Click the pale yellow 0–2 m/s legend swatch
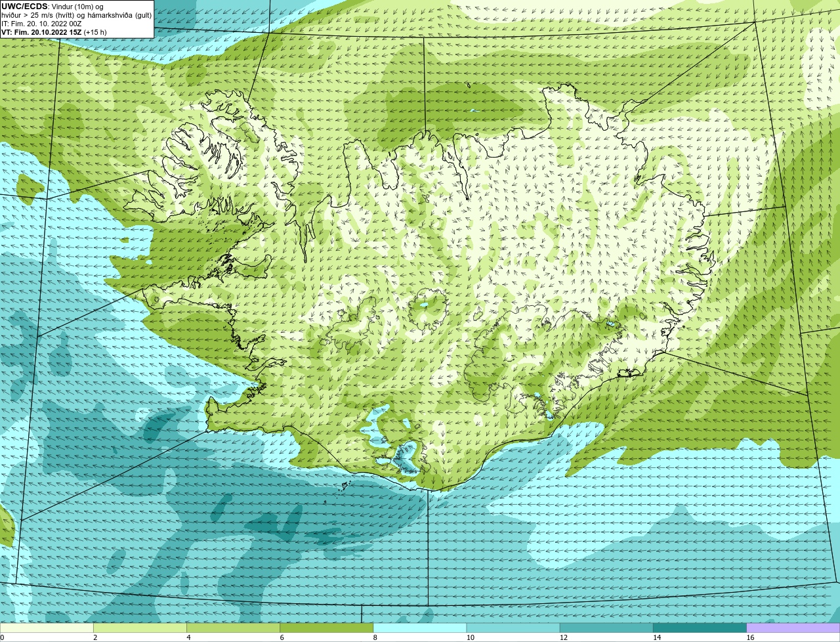The width and height of the screenshot is (840, 642). [x=47, y=628]
